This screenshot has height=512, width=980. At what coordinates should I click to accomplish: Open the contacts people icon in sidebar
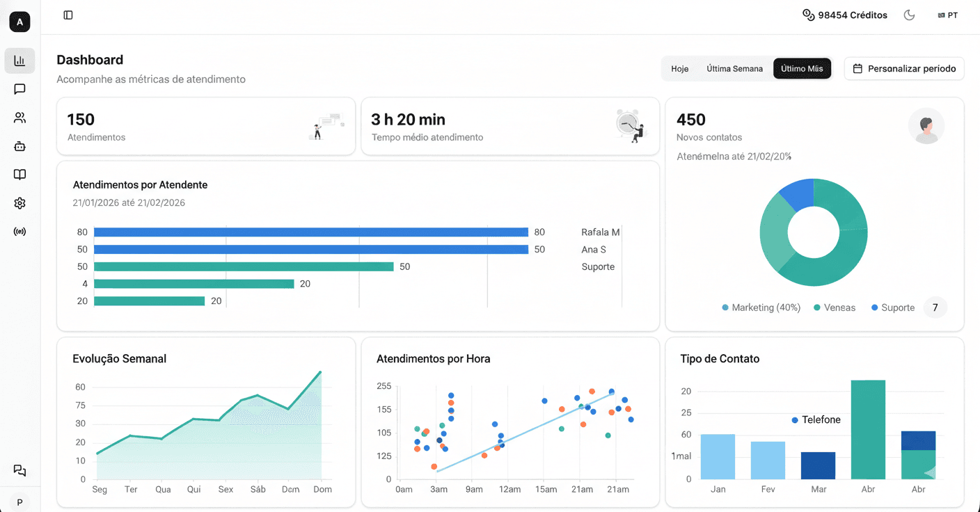[19, 118]
